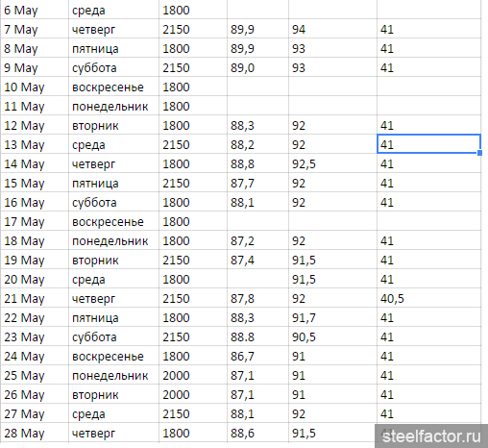Click the selected cell's fill handle
The width and height of the screenshot is (488, 448).
pyautogui.click(x=479, y=153)
